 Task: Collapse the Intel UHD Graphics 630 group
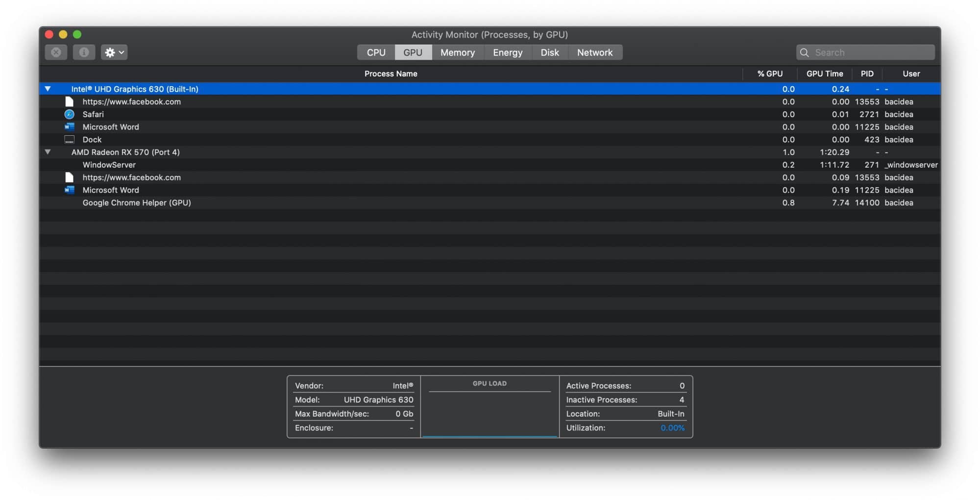click(48, 89)
